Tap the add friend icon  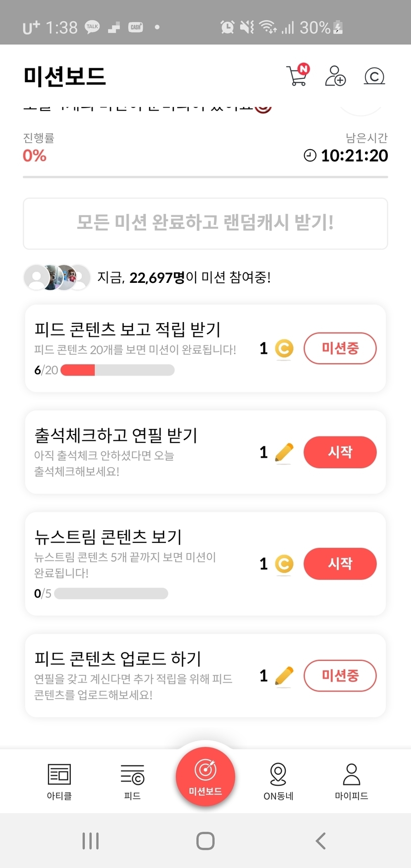point(335,76)
